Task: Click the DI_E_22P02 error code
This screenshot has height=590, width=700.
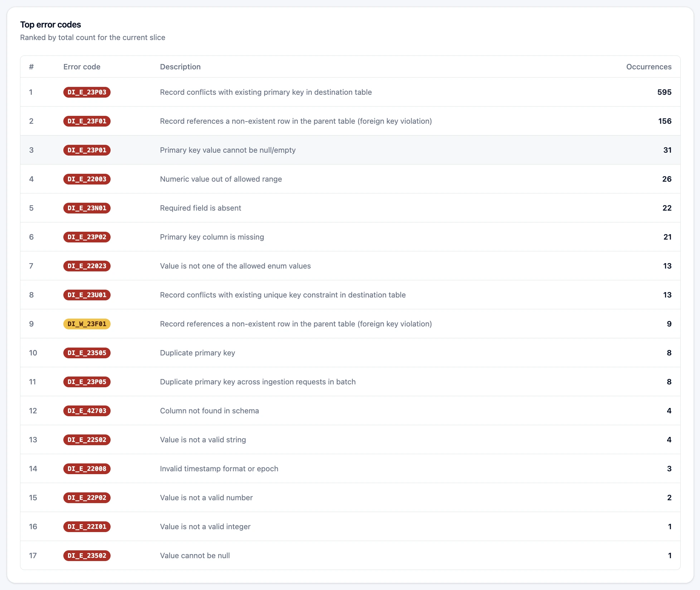Action: click(87, 498)
